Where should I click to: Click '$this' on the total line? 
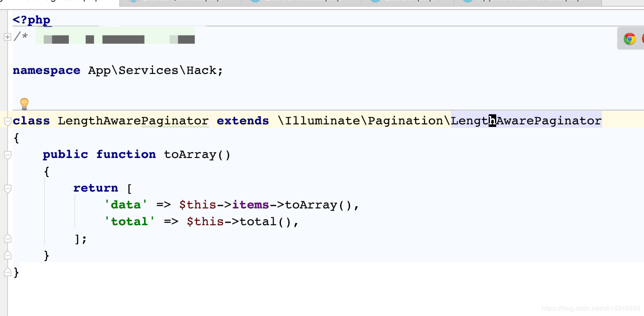205,222
